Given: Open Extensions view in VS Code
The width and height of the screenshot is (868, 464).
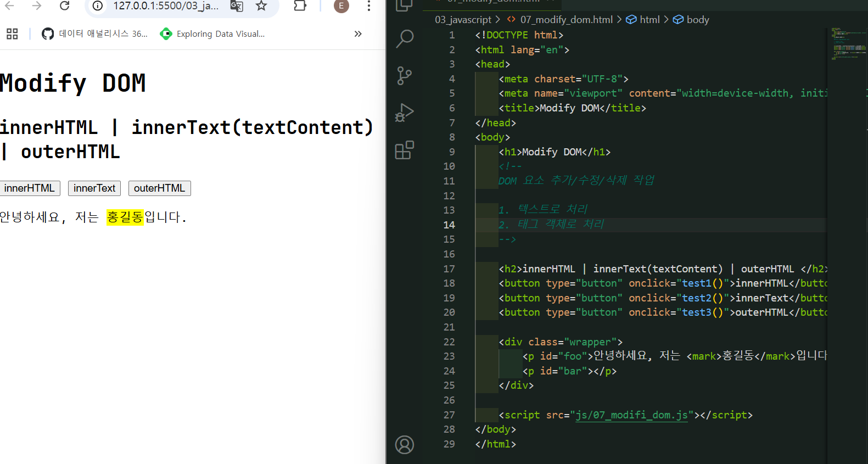Looking at the screenshot, I should point(405,150).
